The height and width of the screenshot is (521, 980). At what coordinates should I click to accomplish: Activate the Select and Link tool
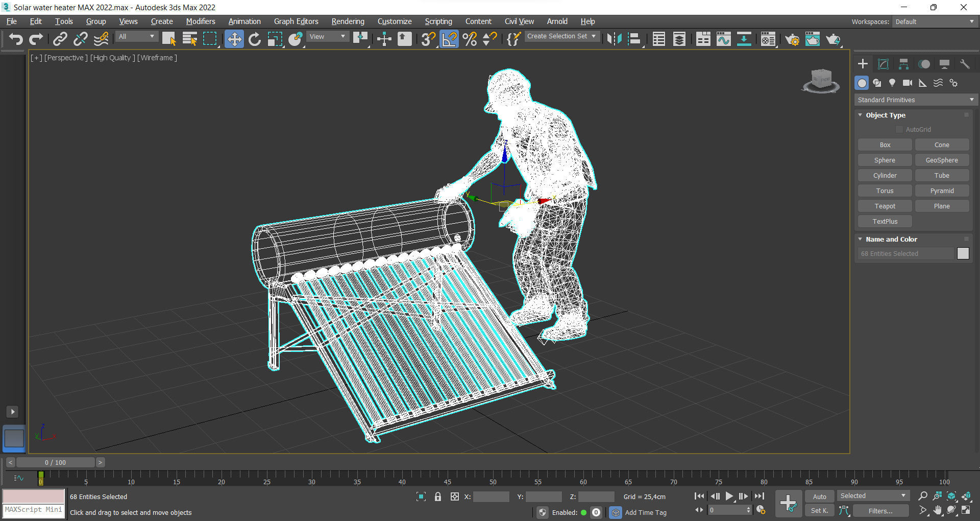pyautogui.click(x=60, y=39)
